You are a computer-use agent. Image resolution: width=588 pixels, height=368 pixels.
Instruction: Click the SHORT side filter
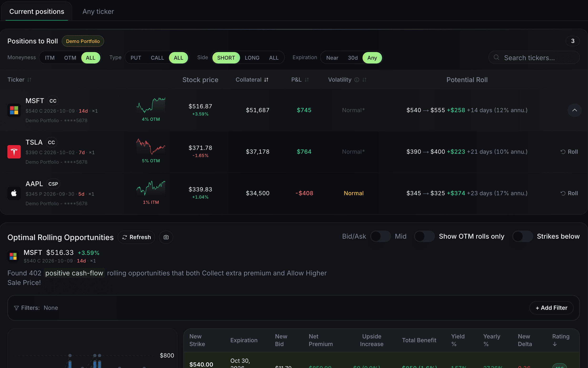click(x=226, y=58)
